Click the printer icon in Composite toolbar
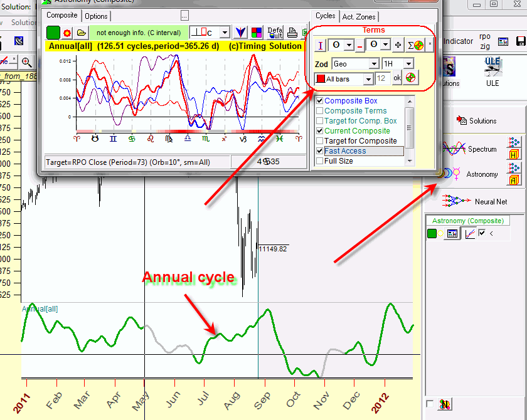527x420 pixels. tap(292, 33)
